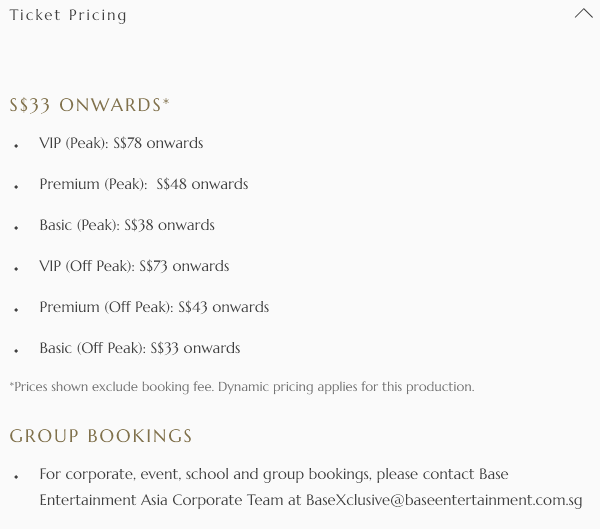
Task: Click the S$33 ONWARDS* heading
Action: pyautogui.click(x=90, y=105)
